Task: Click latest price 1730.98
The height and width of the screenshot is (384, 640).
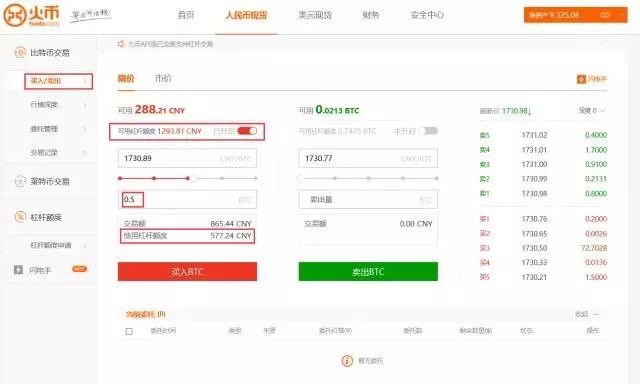Action: [x=516, y=111]
